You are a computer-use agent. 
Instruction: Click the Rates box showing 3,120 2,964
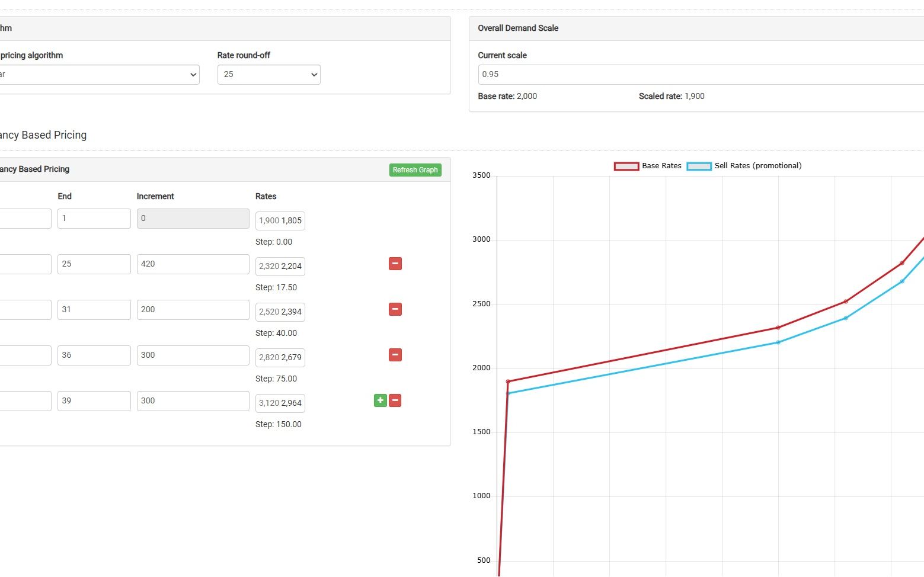coord(280,403)
